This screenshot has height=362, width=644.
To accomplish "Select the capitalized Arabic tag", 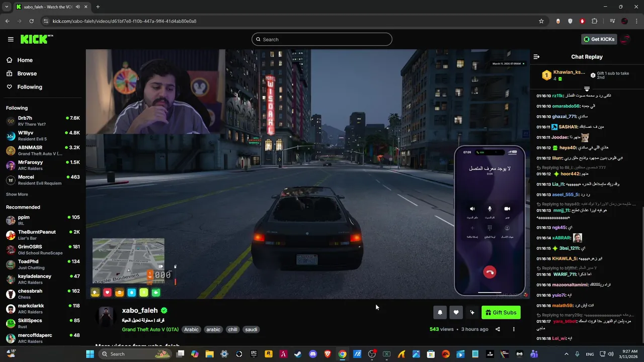I will coord(191,330).
